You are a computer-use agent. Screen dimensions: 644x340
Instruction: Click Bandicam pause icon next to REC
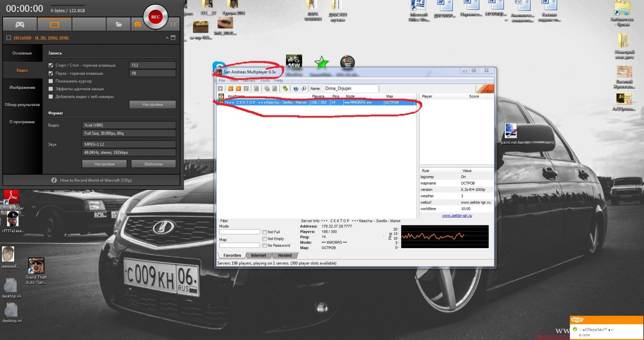click(x=173, y=24)
